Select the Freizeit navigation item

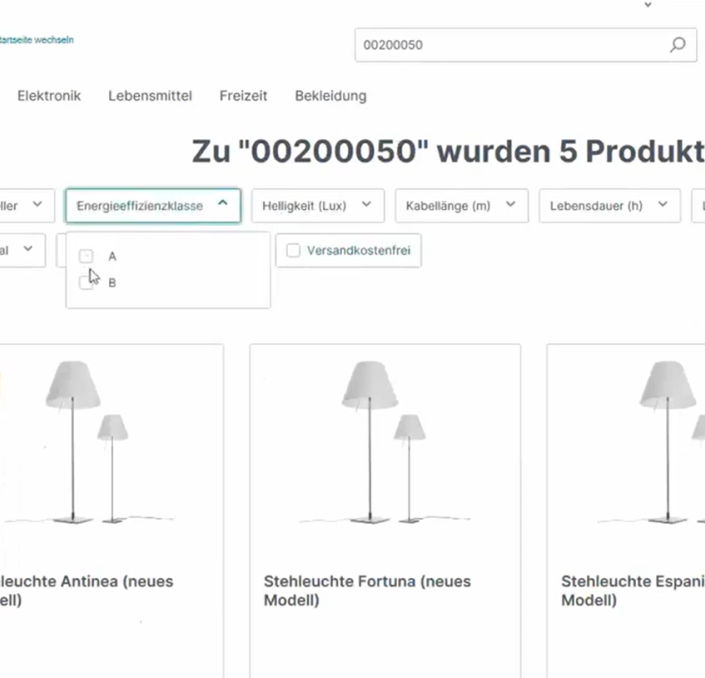point(243,96)
